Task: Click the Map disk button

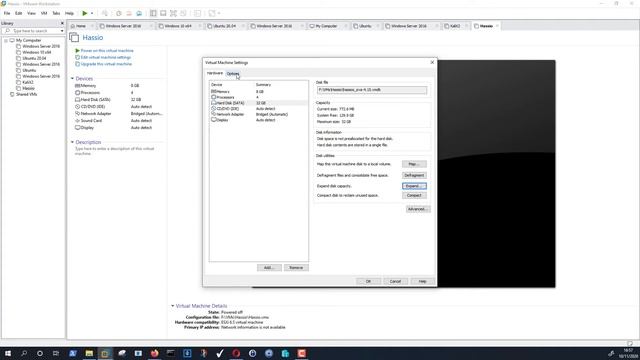Action: [x=414, y=164]
